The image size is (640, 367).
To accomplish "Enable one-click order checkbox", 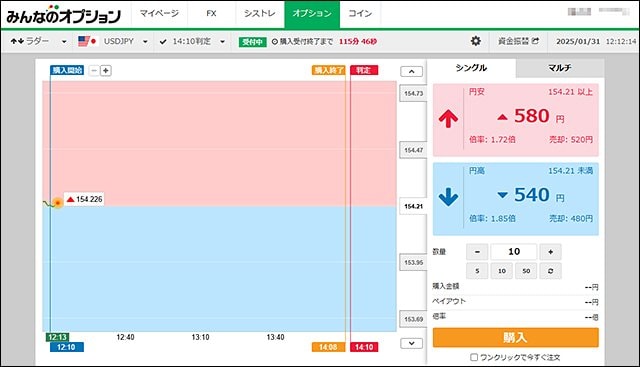I will pyautogui.click(x=474, y=357).
